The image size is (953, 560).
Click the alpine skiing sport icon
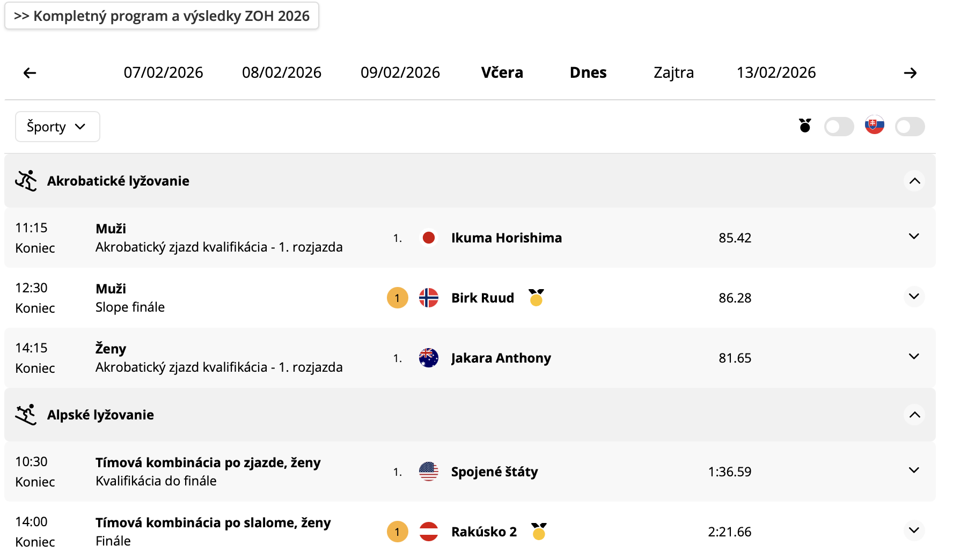click(x=26, y=415)
